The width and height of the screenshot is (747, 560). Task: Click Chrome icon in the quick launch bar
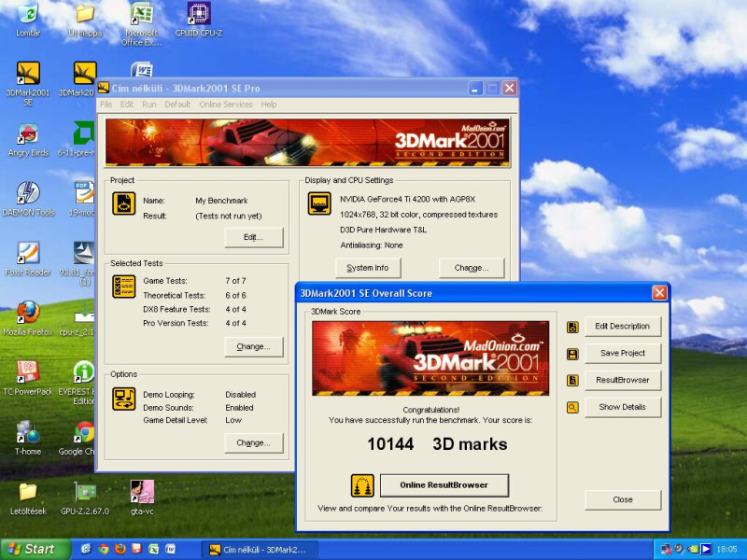pos(104,549)
